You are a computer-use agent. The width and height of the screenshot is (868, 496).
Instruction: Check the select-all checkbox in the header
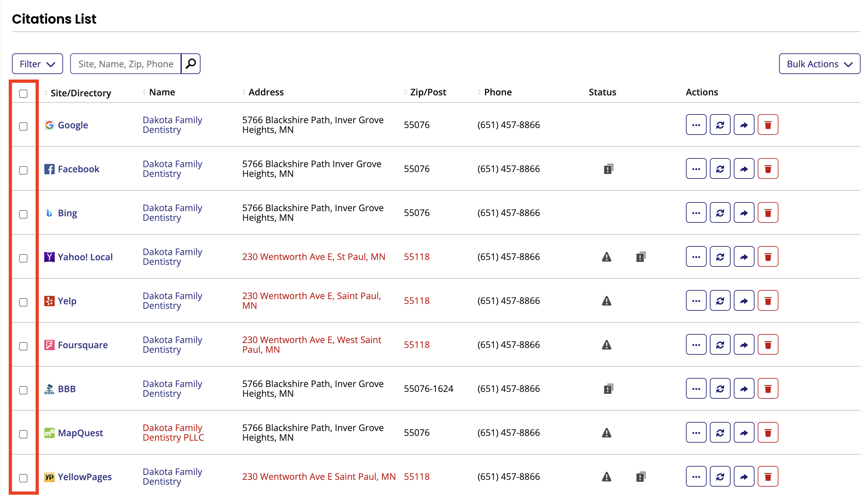24,93
